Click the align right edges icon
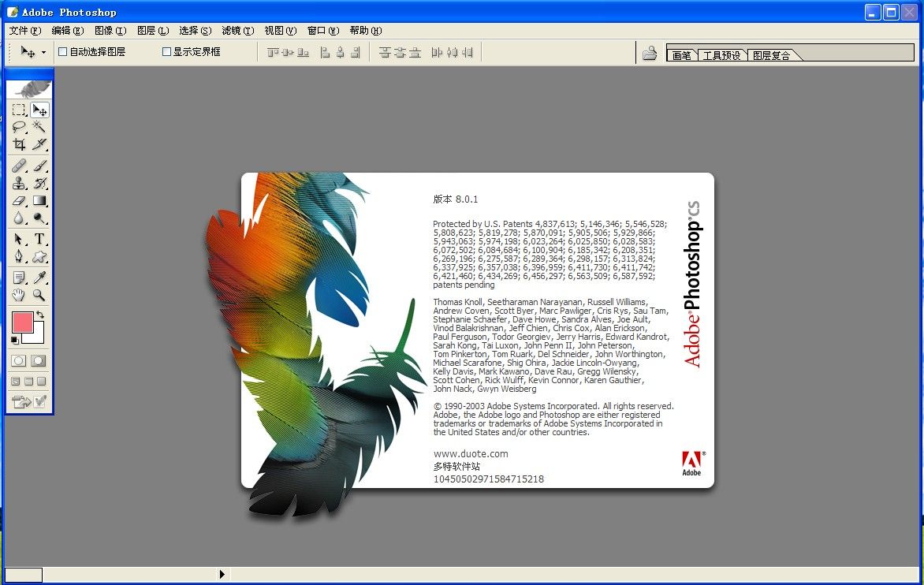Screen dimensions: 924x585 point(356,53)
